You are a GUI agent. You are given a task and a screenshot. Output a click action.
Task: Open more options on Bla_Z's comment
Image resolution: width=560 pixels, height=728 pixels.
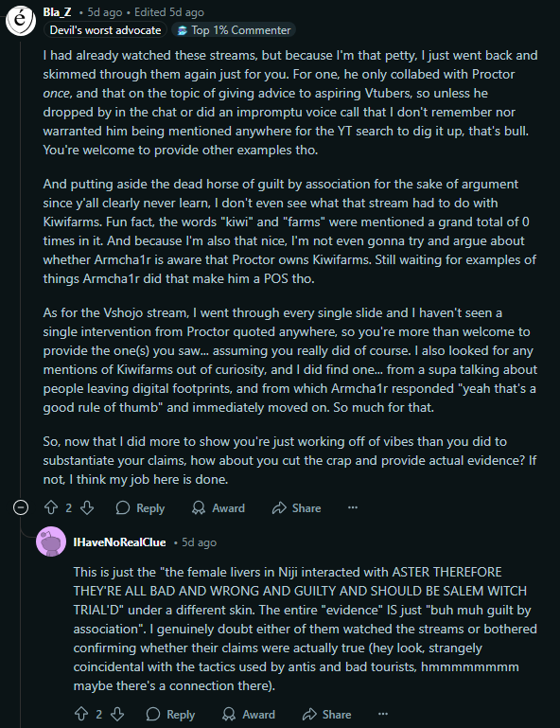coord(353,508)
